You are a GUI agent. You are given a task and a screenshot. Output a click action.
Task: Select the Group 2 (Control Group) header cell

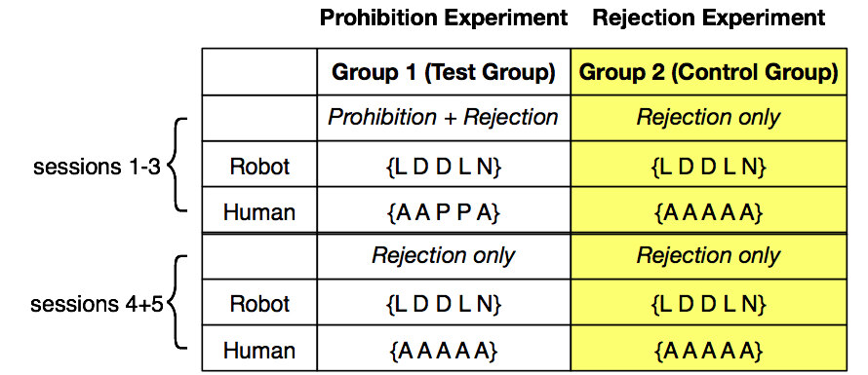click(x=709, y=72)
